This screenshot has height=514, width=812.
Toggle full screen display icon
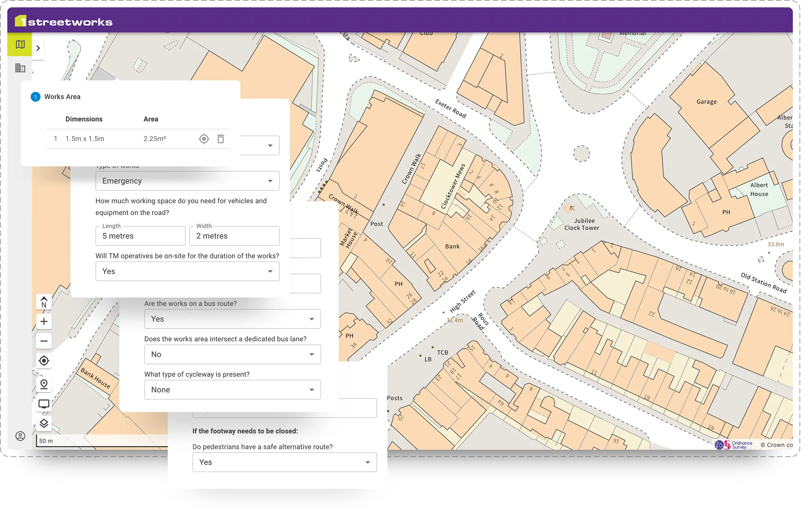tap(44, 404)
